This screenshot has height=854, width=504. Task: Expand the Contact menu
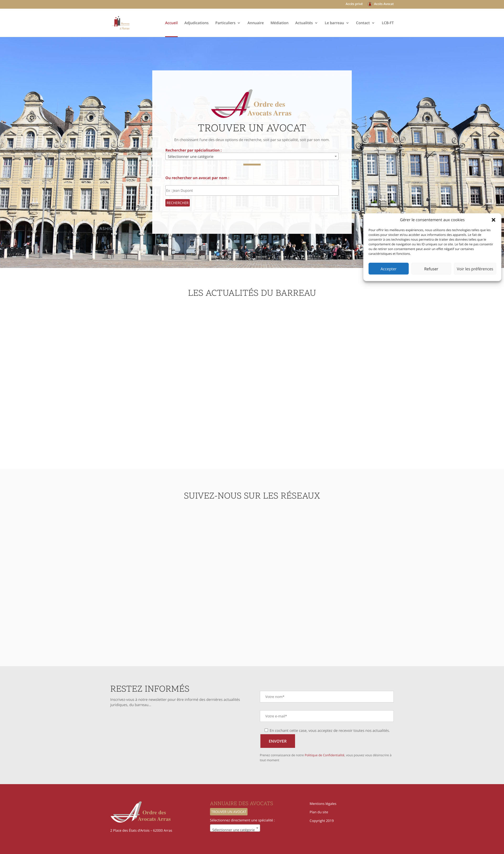click(x=365, y=23)
